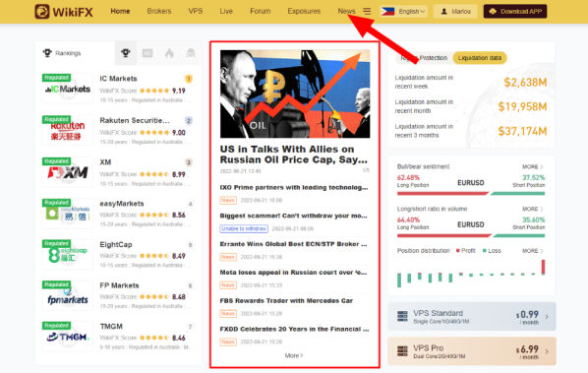Open the hamburger menu icon
The width and height of the screenshot is (588, 373).
(367, 12)
